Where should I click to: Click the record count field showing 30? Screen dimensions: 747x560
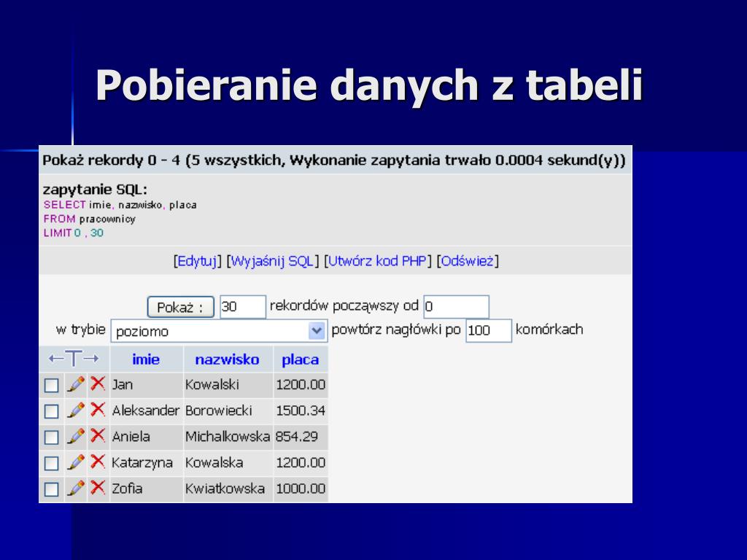[x=243, y=307]
